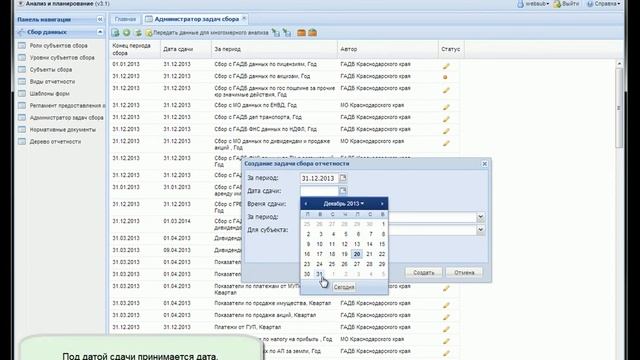Open 'Дерево отчетности' navigation item
Viewport: 640px width, 360px height.
point(55,142)
